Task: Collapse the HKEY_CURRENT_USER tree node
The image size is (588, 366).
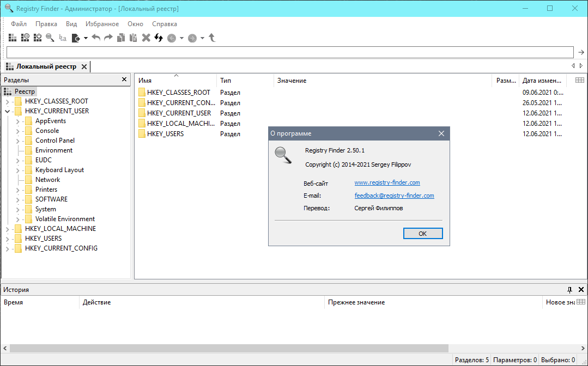Action: click(7, 111)
